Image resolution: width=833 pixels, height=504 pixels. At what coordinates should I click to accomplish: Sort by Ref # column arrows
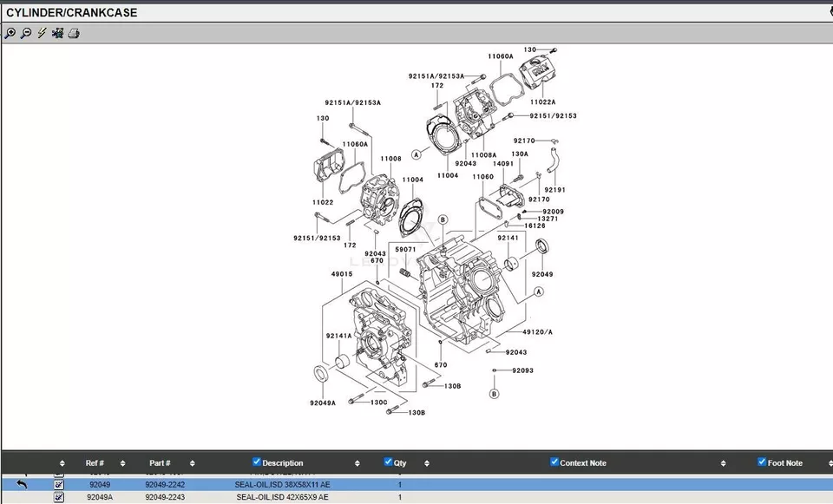(x=122, y=463)
